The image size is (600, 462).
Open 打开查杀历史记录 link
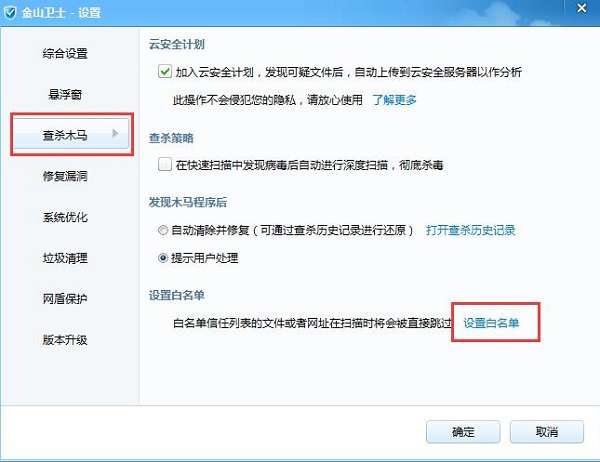pyautogui.click(x=471, y=230)
